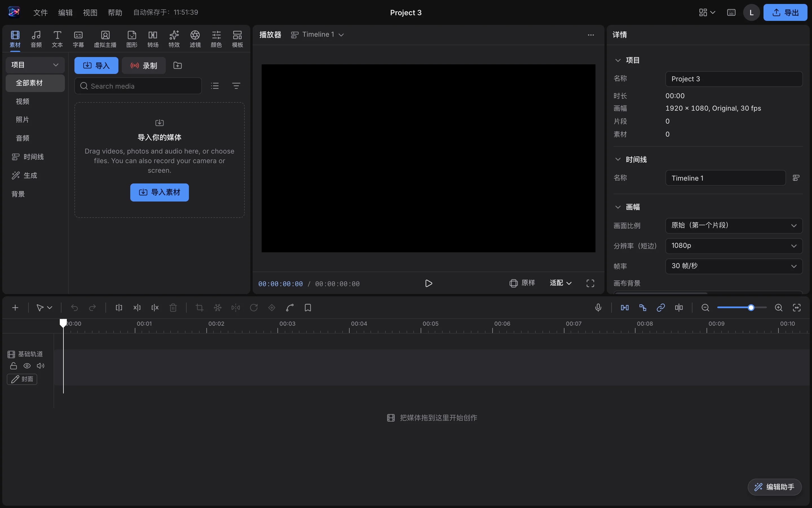Open the 适配 zoom fit dropdown
812x508 pixels.
(560, 283)
